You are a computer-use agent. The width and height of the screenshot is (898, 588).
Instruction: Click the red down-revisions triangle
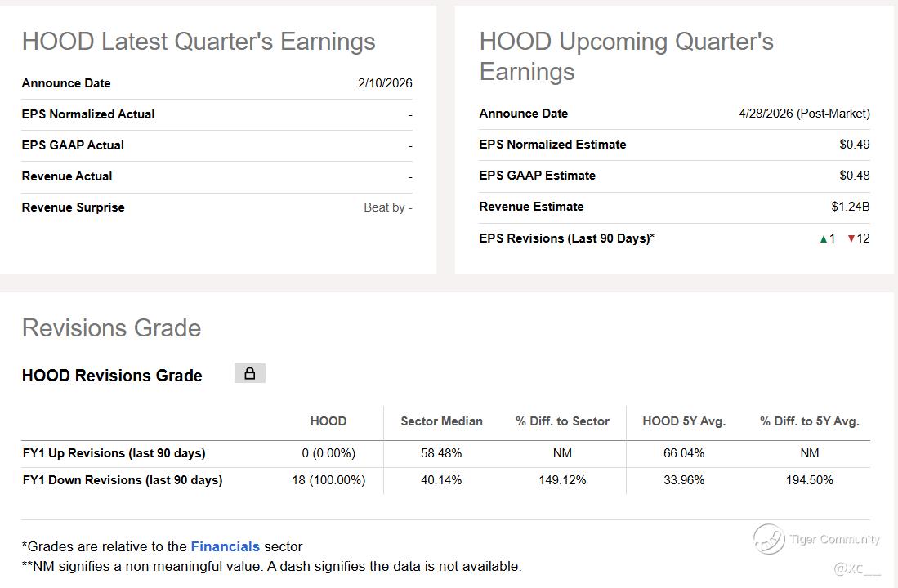click(851, 238)
